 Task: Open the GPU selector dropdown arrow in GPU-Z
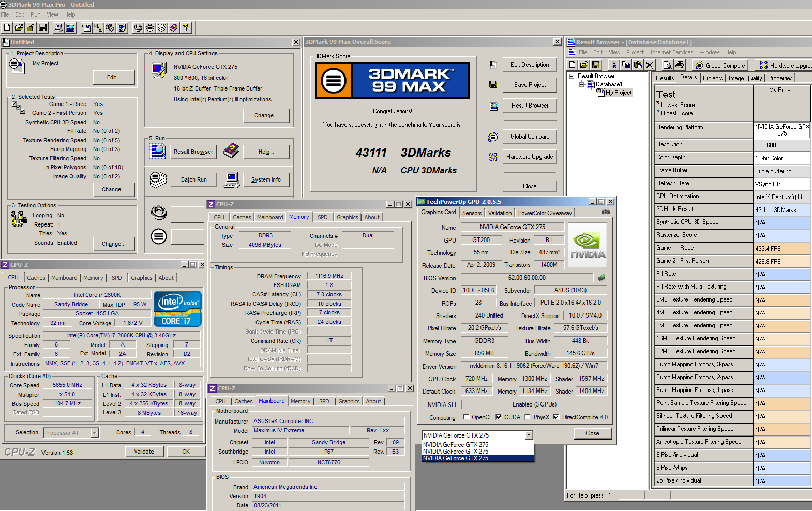pos(529,435)
